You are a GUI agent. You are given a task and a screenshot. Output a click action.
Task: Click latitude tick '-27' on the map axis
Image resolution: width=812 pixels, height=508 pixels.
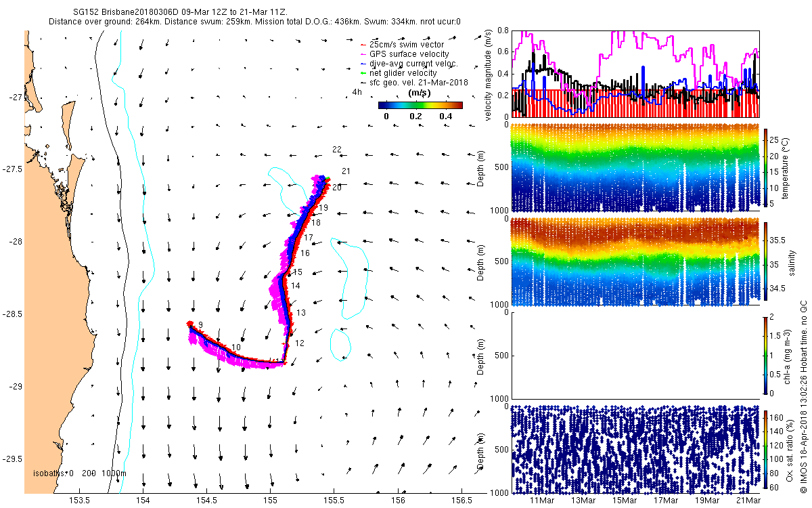[15, 98]
